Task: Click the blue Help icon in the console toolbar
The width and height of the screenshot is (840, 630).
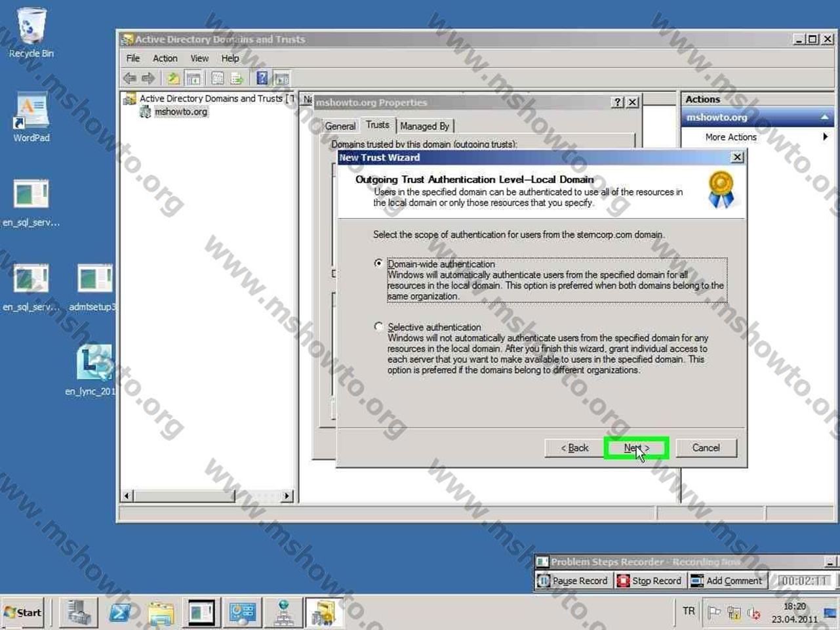Action: click(262, 79)
